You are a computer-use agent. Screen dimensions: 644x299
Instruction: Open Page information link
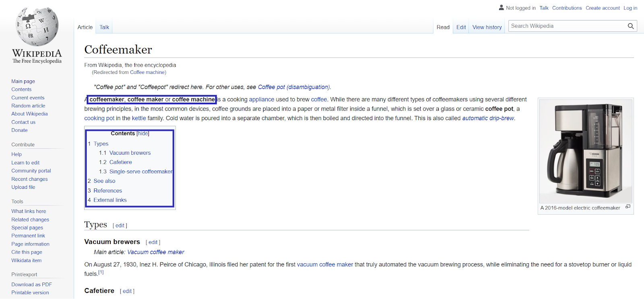point(30,244)
